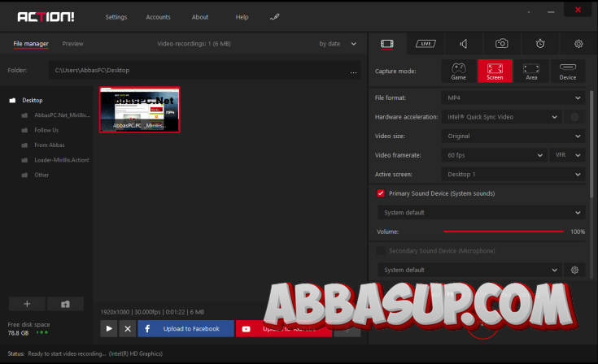Select Area capture mode
This screenshot has width=598, height=364.
tap(531, 71)
